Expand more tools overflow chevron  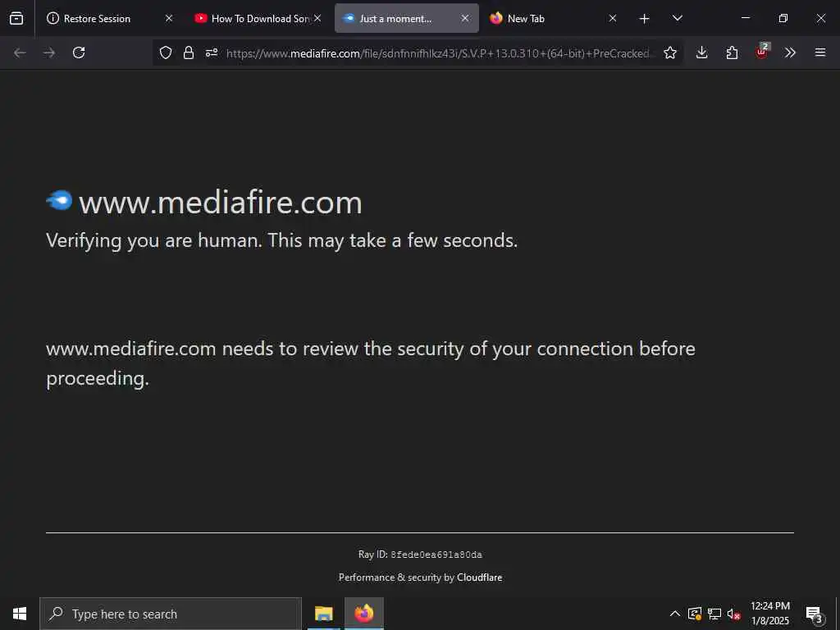(x=790, y=52)
